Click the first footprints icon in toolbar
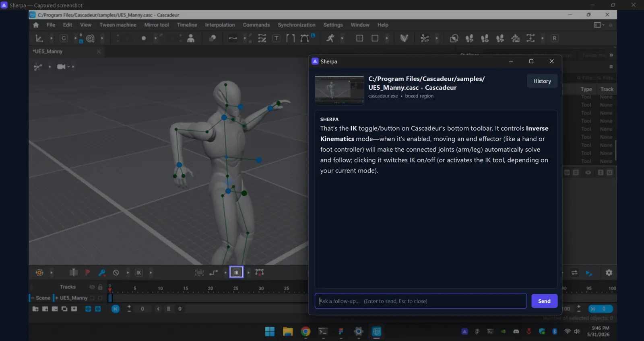The height and width of the screenshot is (341, 644). tap(469, 38)
